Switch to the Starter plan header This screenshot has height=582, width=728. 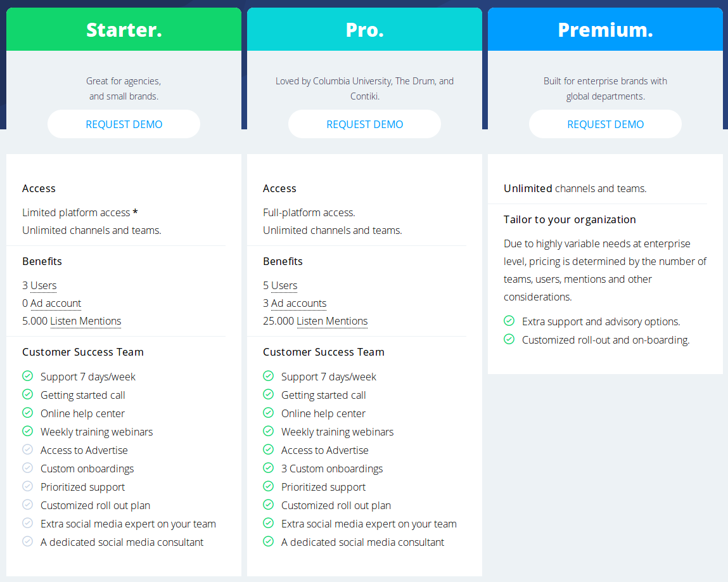pyautogui.click(x=124, y=29)
